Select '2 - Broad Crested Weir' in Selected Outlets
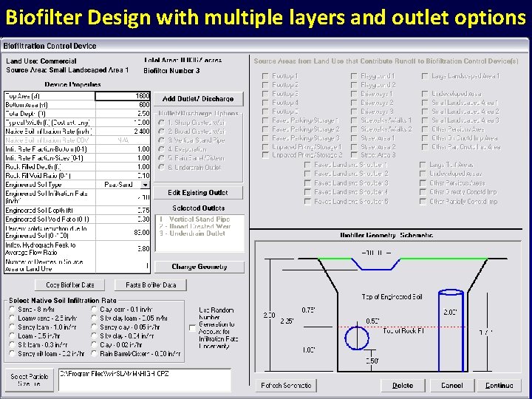 pyautogui.click(x=195, y=226)
